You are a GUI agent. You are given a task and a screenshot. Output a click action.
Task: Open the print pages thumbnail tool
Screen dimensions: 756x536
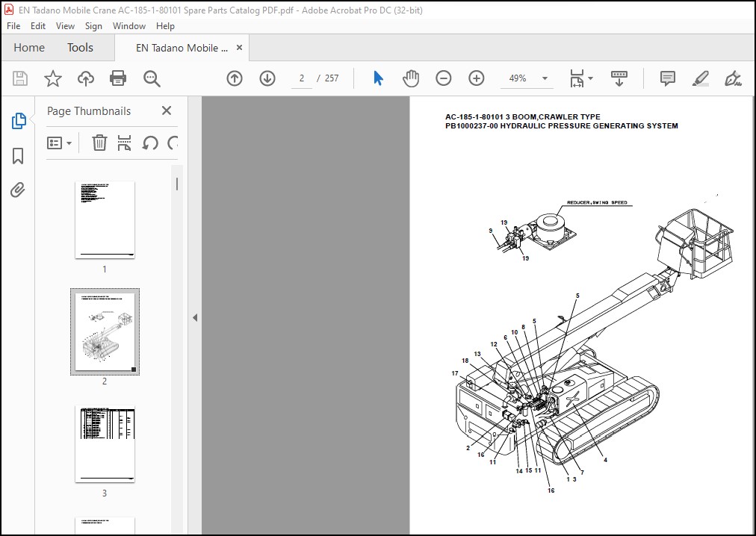point(125,143)
